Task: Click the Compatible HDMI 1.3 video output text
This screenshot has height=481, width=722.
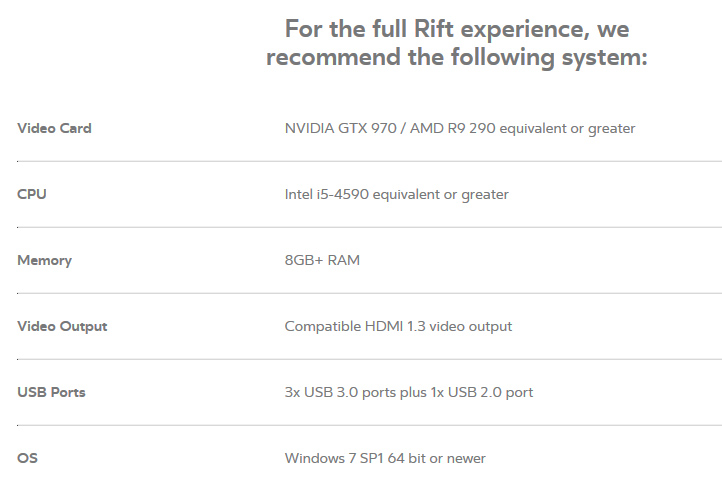Action: [x=398, y=326]
